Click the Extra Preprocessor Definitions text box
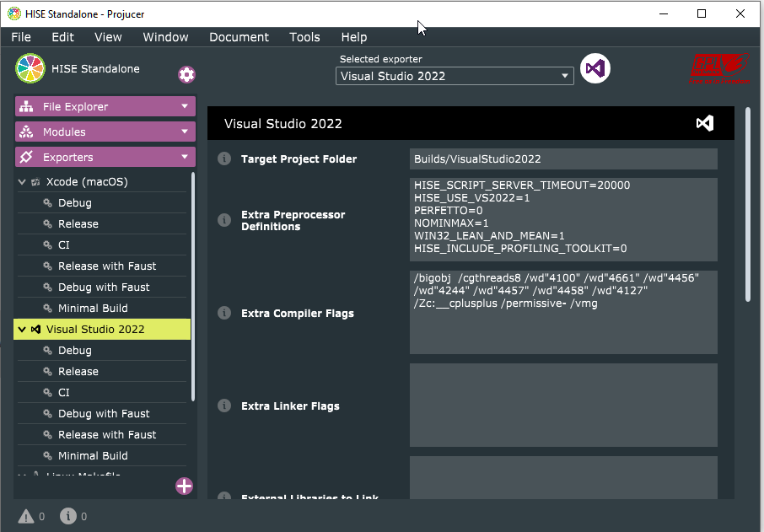 563,220
